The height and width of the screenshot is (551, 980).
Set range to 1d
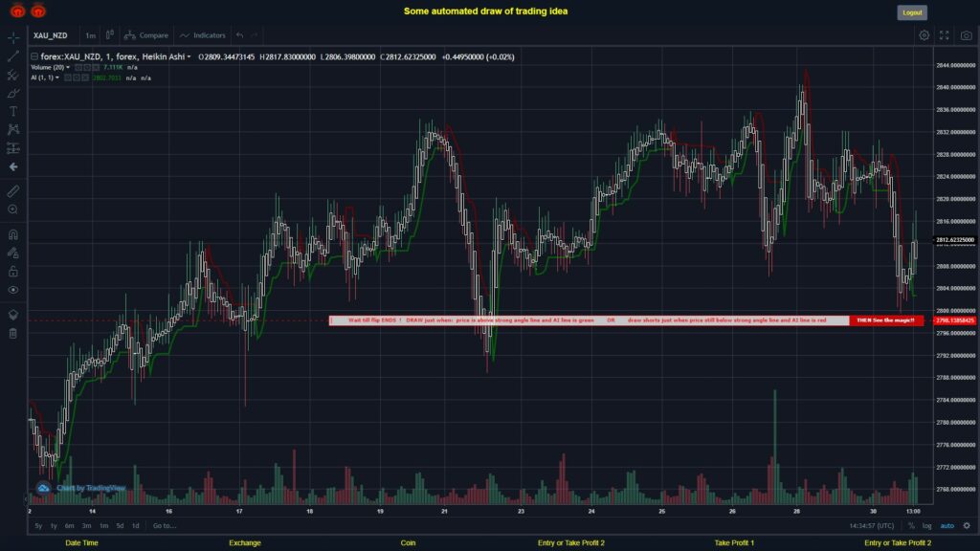135,526
